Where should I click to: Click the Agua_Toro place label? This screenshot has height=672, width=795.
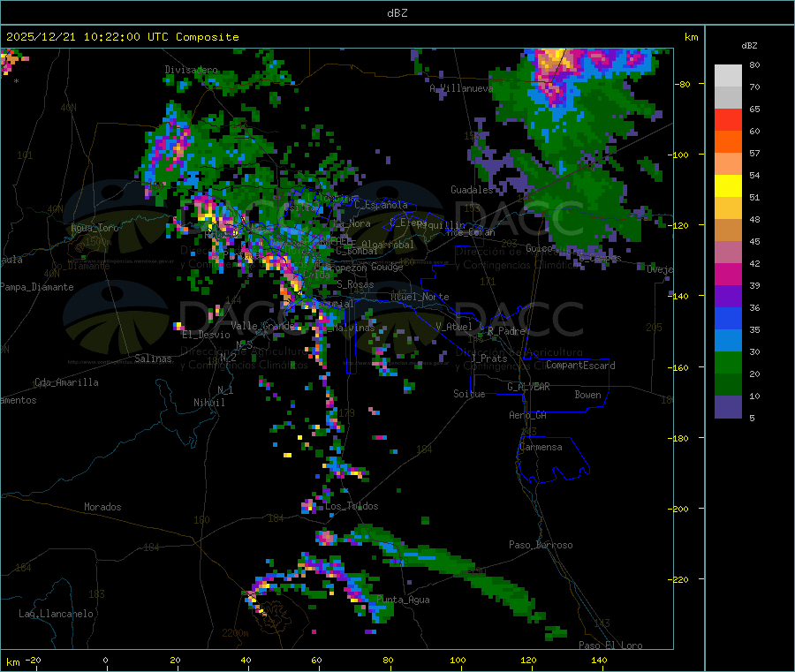tap(95, 228)
